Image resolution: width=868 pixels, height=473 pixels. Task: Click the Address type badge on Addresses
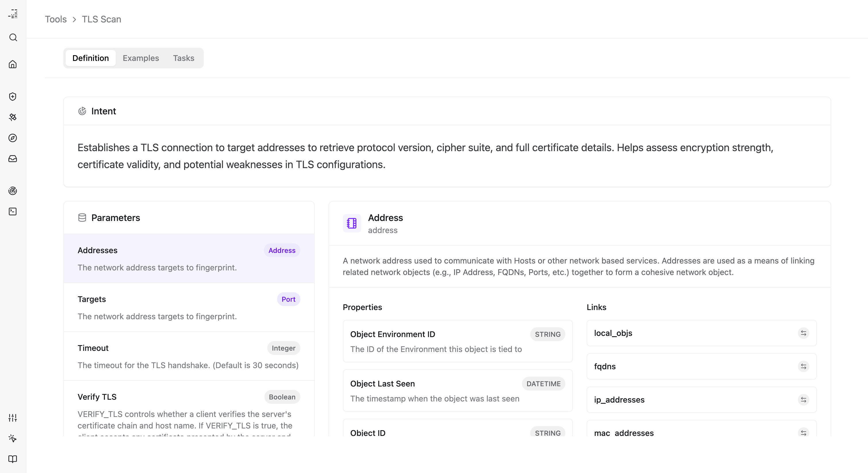click(282, 250)
